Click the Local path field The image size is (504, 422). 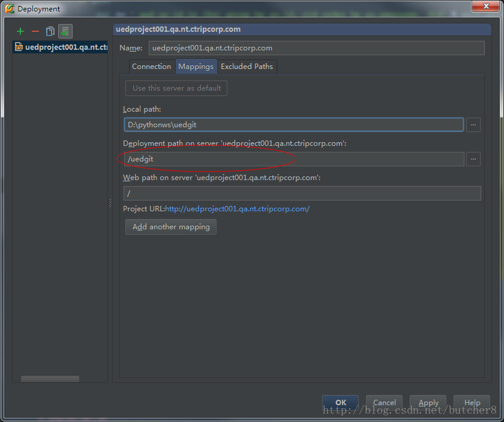tap(293, 125)
